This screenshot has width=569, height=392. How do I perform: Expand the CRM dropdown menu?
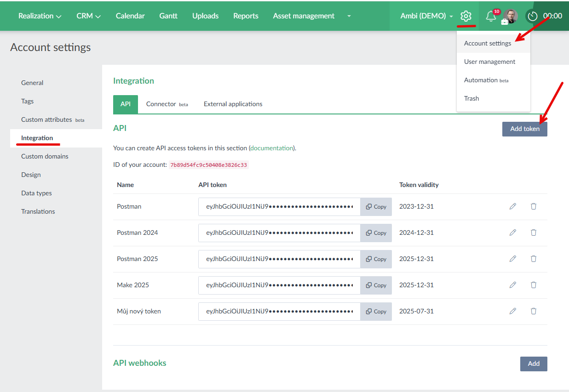88,16
